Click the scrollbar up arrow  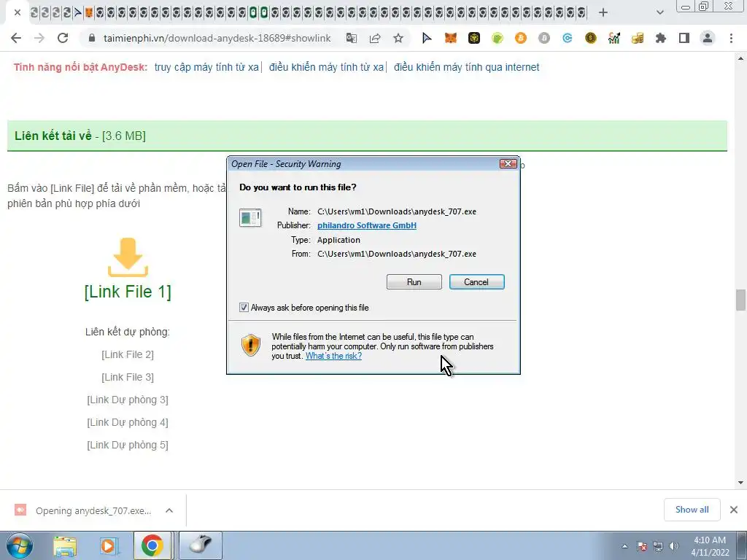(x=740, y=58)
